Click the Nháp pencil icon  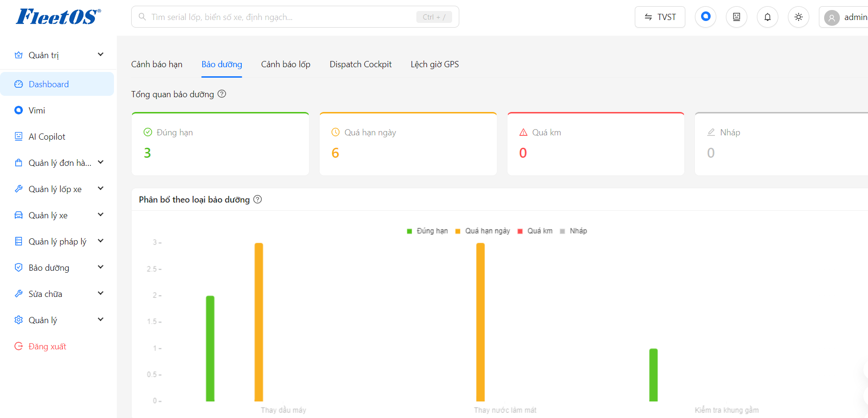[711, 132]
